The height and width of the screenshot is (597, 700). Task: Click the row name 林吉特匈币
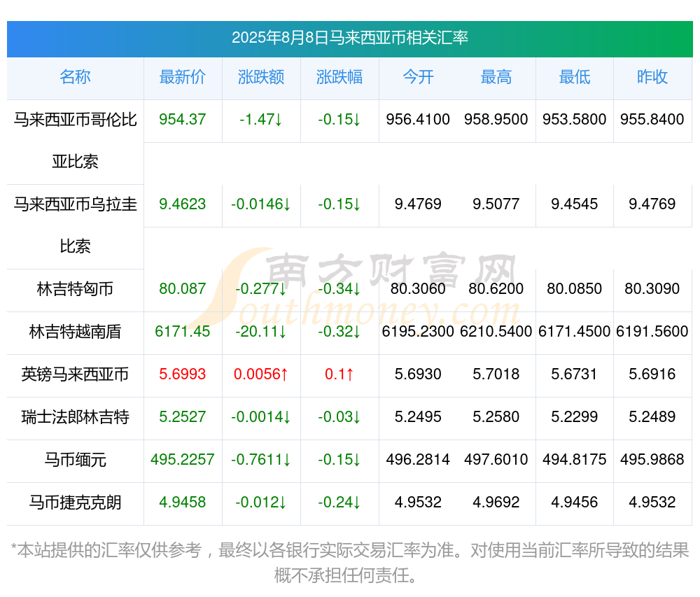click(x=75, y=289)
